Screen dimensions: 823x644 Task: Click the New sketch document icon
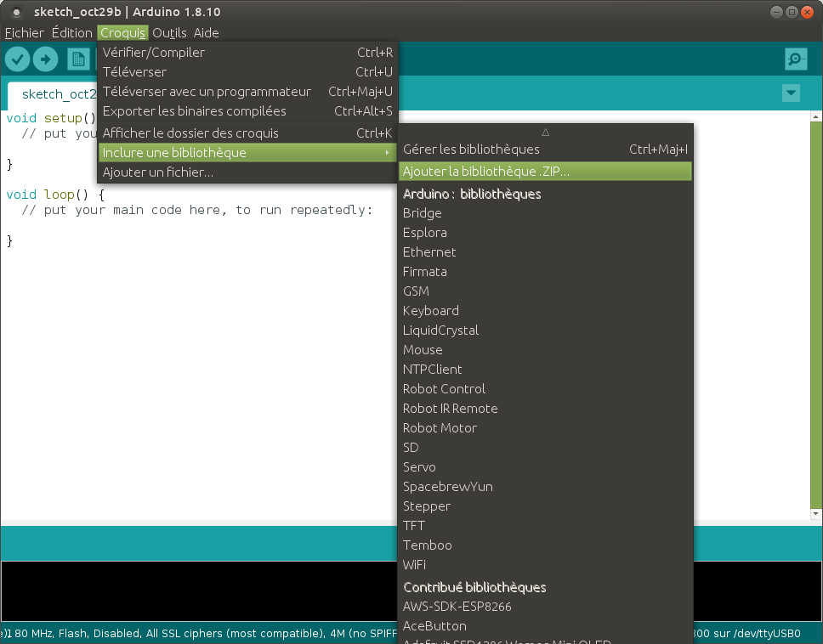78,59
